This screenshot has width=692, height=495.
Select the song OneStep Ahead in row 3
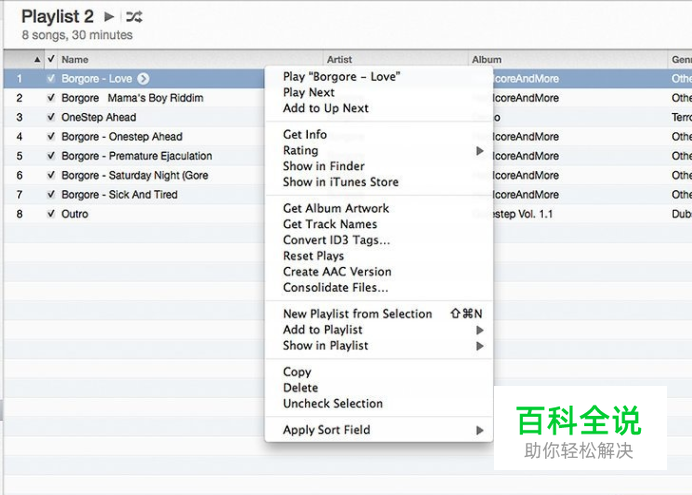click(x=99, y=117)
